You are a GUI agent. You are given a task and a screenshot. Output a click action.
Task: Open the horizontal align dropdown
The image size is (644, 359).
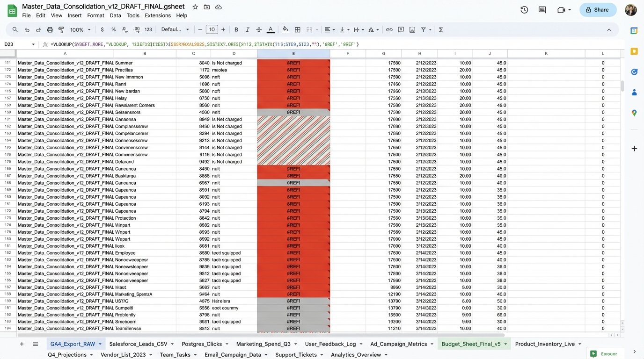pos(330,29)
